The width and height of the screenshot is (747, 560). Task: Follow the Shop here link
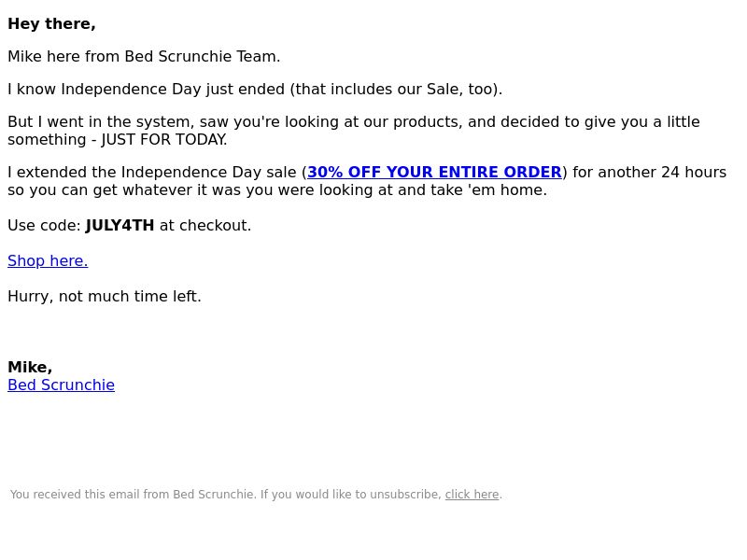click(x=48, y=261)
